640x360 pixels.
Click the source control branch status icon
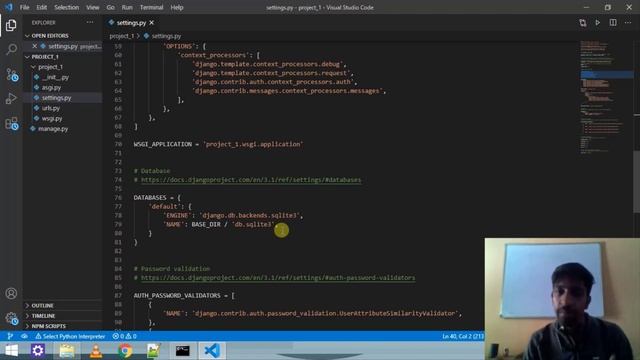[x=10, y=336]
